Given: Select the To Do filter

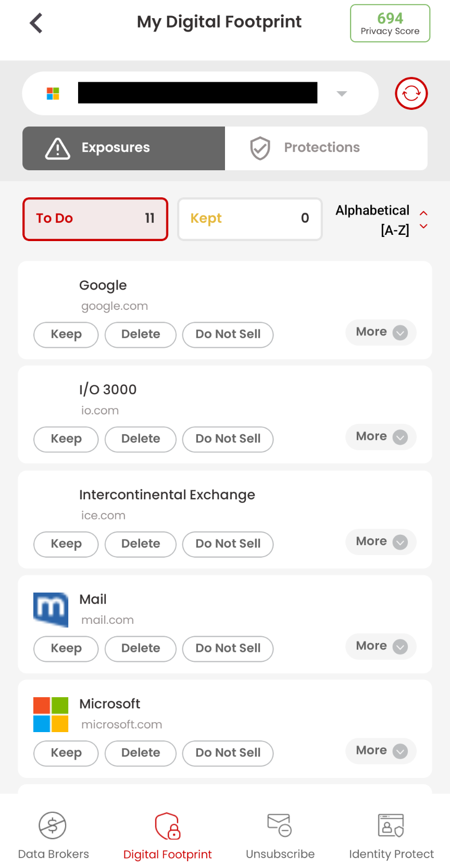Looking at the screenshot, I should (95, 219).
